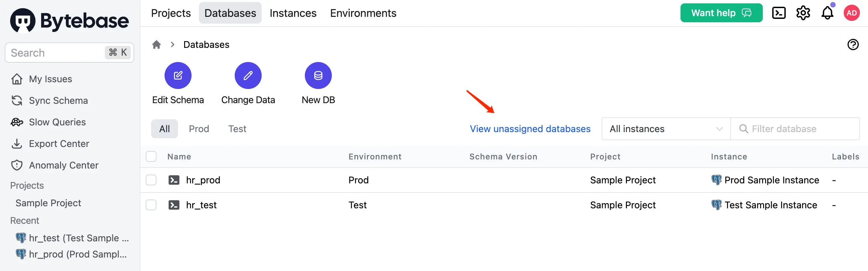Open Sync Schema in sidebar
The width and height of the screenshot is (868, 271).
pos(58,100)
